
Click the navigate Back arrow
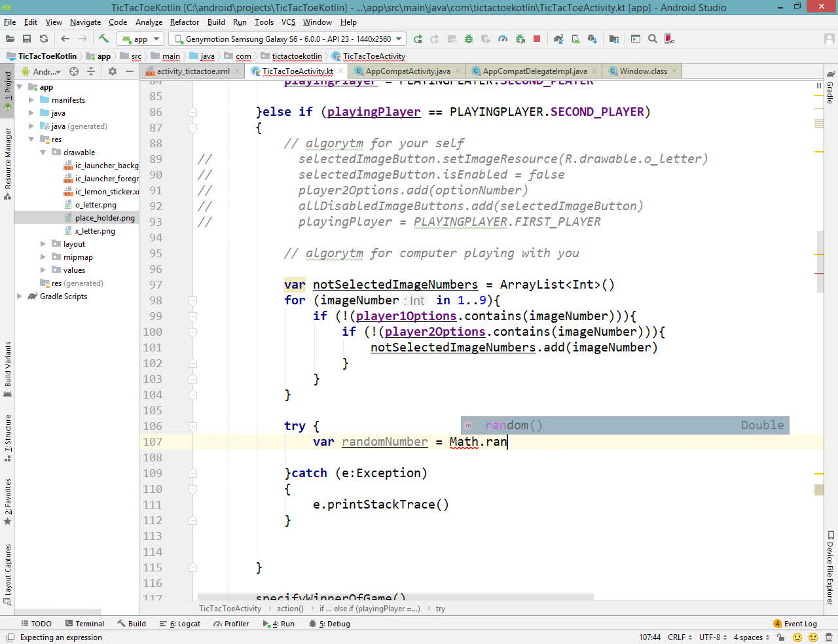[x=65, y=39]
